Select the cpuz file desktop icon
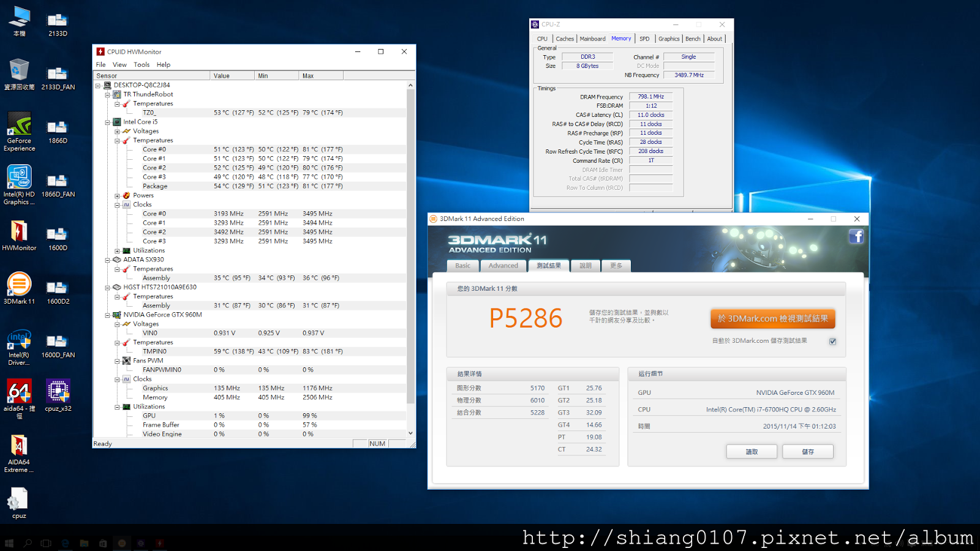This screenshot has width=980, height=551. (x=19, y=503)
